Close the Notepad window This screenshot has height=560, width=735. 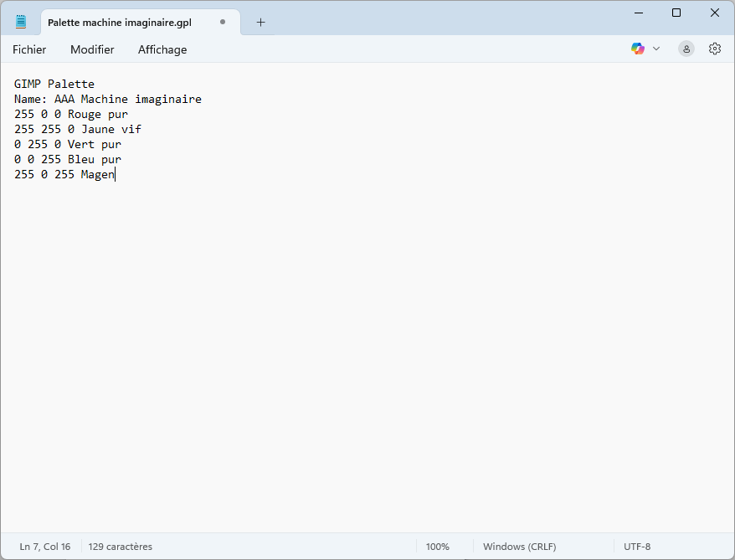point(714,13)
